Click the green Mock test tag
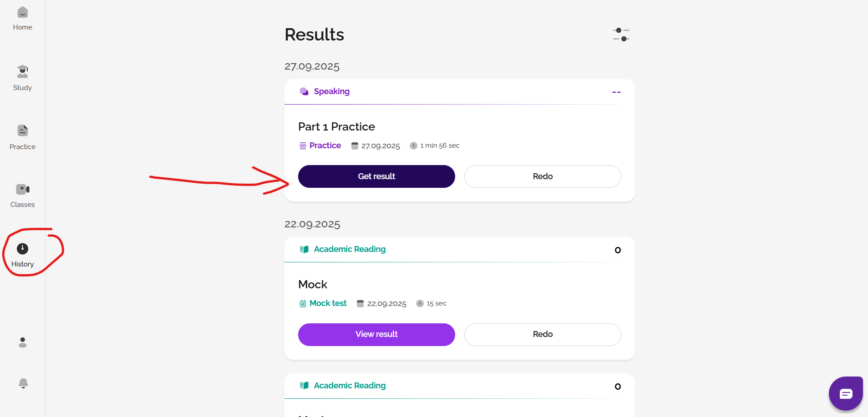 click(x=328, y=303)
